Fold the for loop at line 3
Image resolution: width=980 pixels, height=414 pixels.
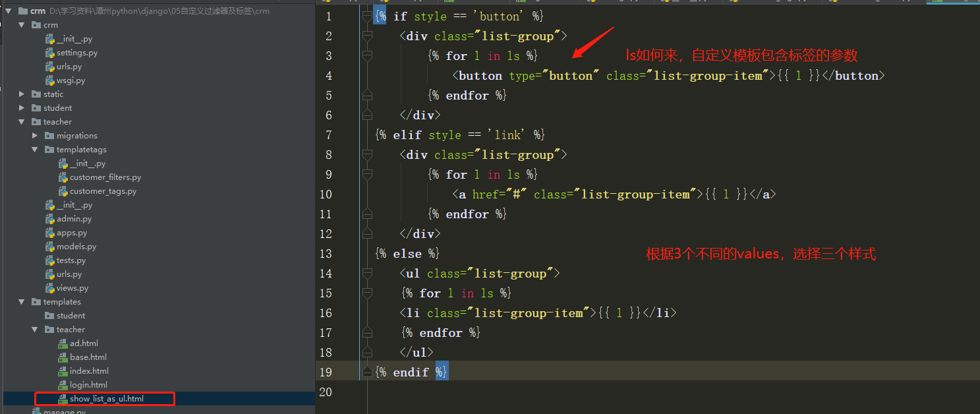(x=368, y=56)
